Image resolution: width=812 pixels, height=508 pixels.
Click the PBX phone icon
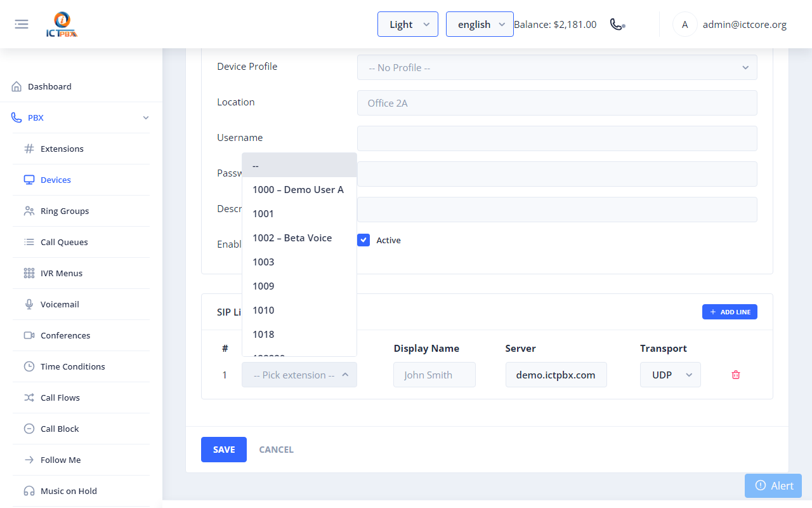pos(16,117)
